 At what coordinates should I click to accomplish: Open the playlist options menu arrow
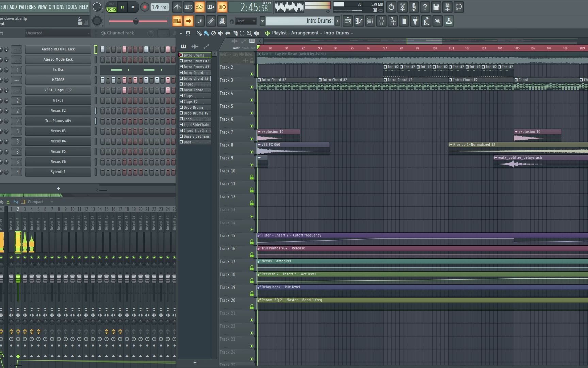click(x=181, y=33)
